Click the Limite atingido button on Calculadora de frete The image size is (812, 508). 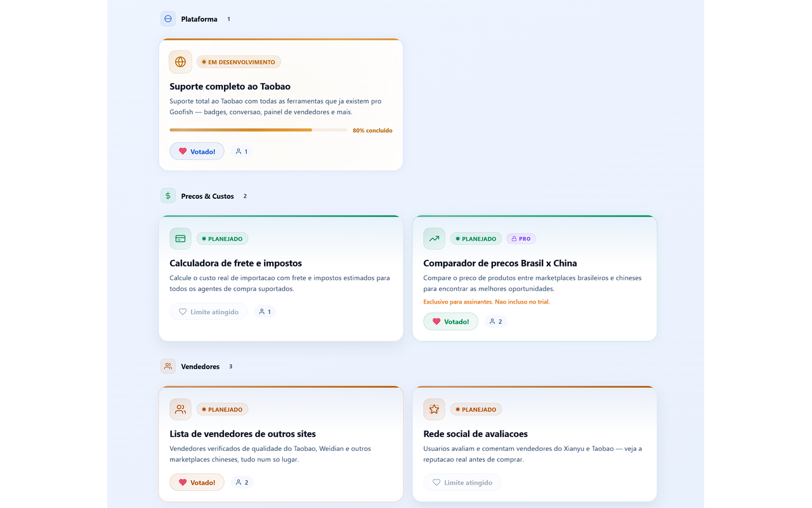pyautogui.click(x=209, y=311)
